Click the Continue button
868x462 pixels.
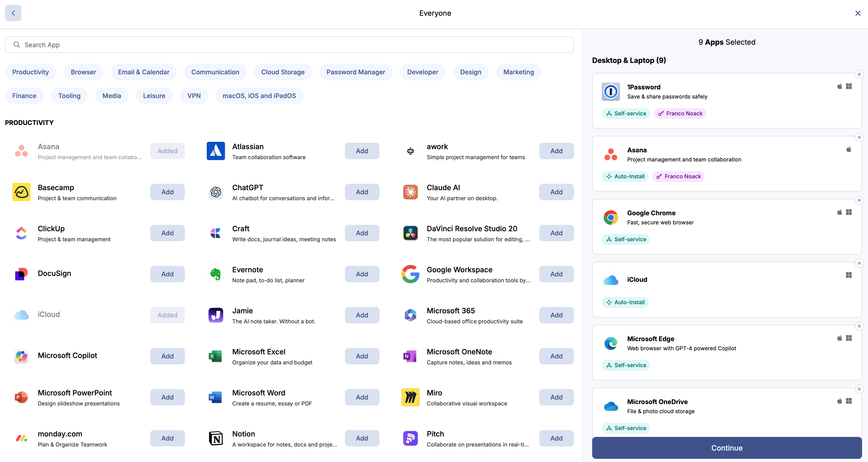click(727, 448)
